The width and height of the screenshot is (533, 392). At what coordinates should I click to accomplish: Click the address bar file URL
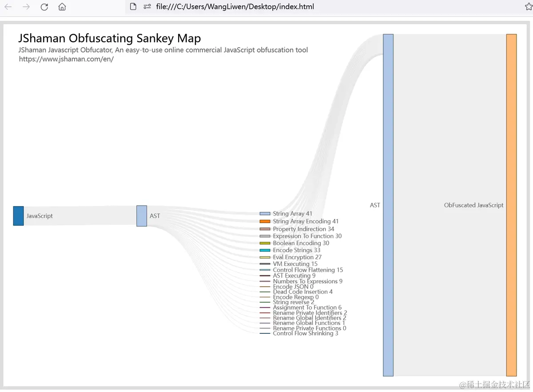235,7
